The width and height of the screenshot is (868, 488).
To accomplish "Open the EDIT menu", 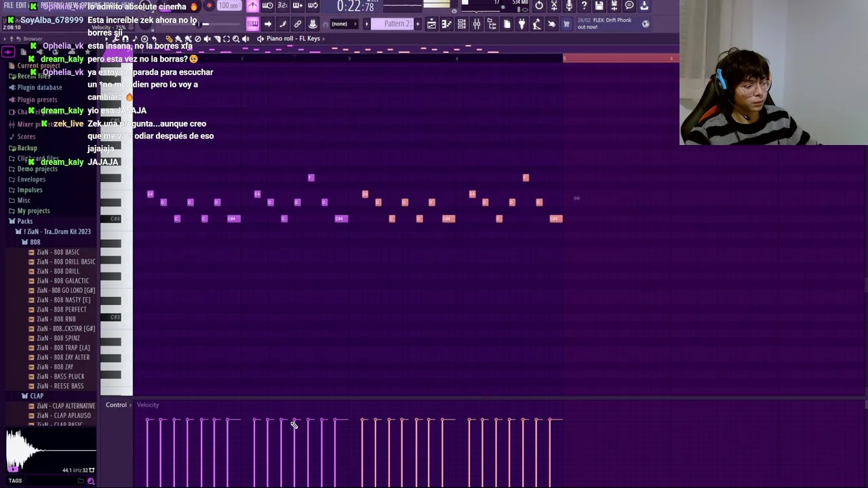I will [x=21, y=5].
